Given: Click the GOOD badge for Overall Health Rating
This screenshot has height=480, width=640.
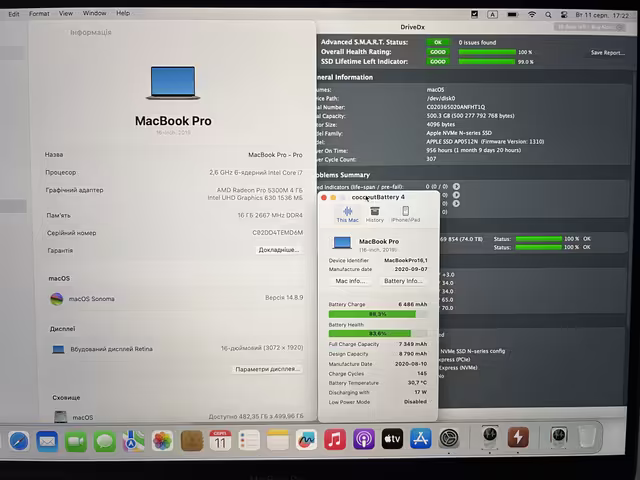Looking at the screenshot, I should [438, 52].
